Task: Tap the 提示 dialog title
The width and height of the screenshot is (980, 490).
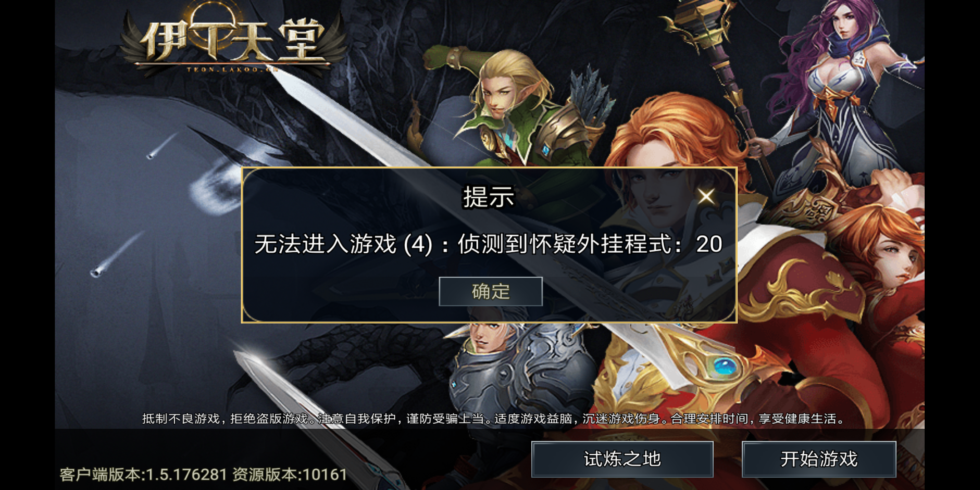Action: pos(489,197)
